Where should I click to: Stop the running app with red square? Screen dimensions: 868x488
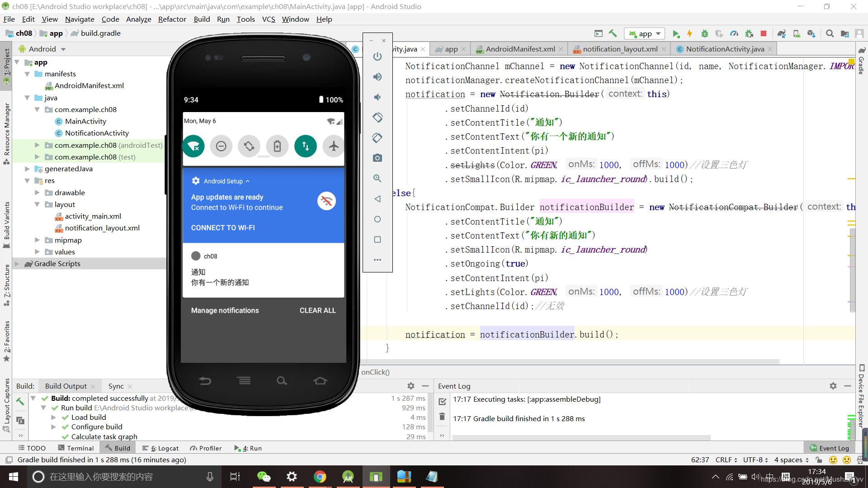763,33
